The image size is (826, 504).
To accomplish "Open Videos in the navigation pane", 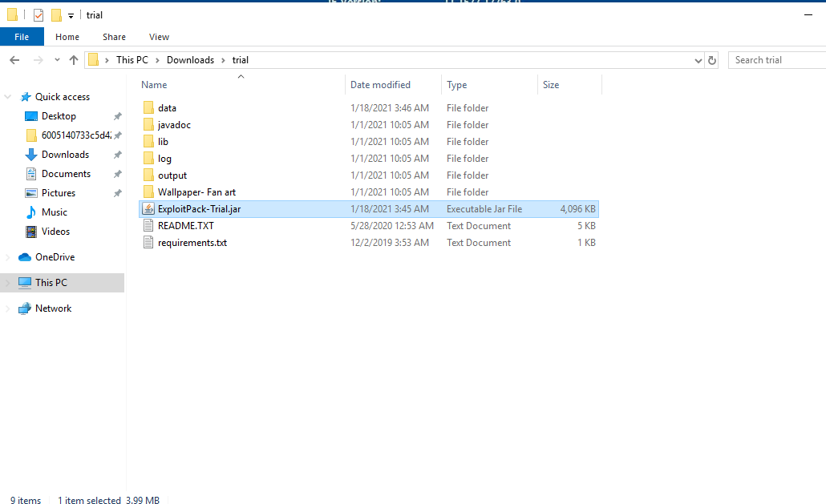I will pyautogui.click(x=55, y=232).
